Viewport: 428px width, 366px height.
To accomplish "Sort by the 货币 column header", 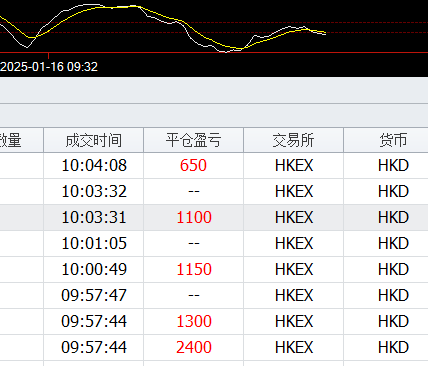I will pos(386,140).
